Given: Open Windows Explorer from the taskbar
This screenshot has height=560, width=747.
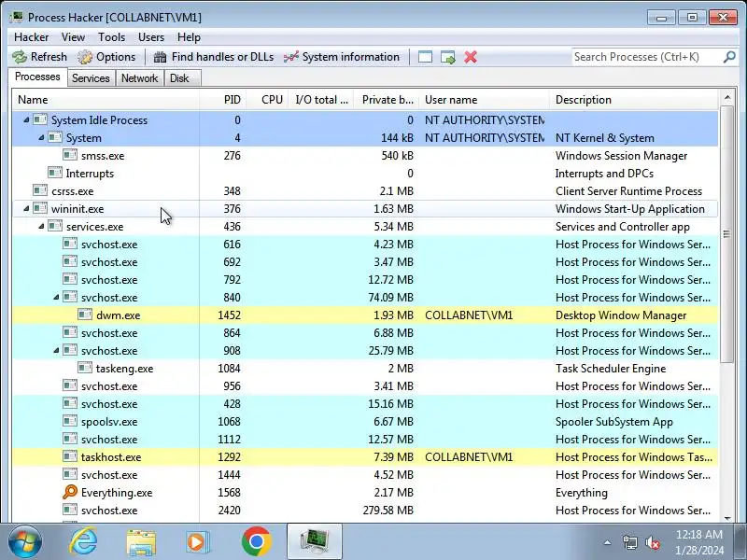Looking at the screenshot, I should click(x=141, y=542).
